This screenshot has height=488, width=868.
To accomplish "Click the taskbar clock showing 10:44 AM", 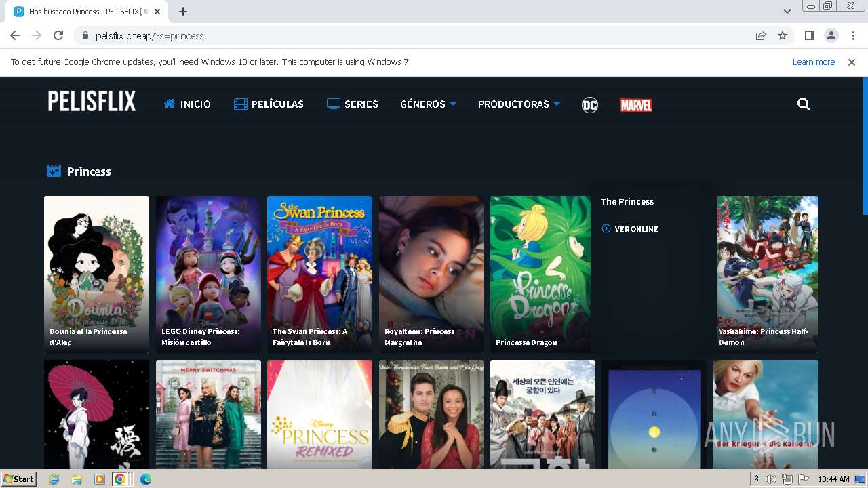I will point(833,479).
